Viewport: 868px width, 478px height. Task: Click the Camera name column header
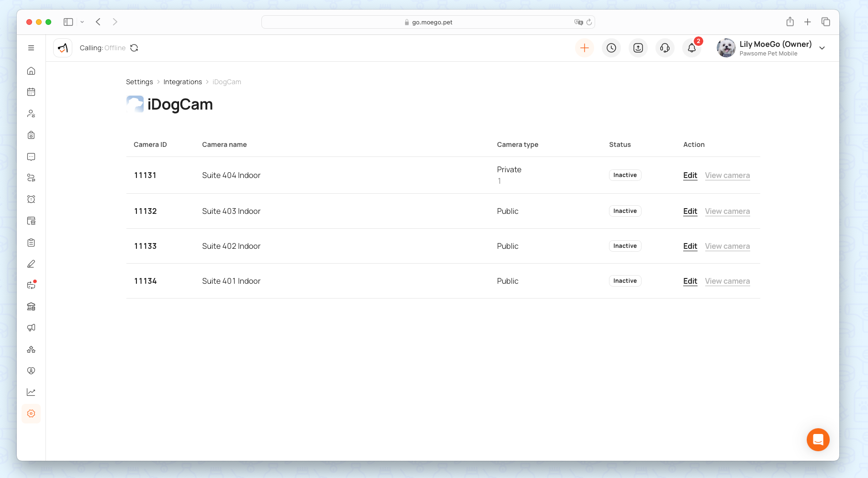225,145
